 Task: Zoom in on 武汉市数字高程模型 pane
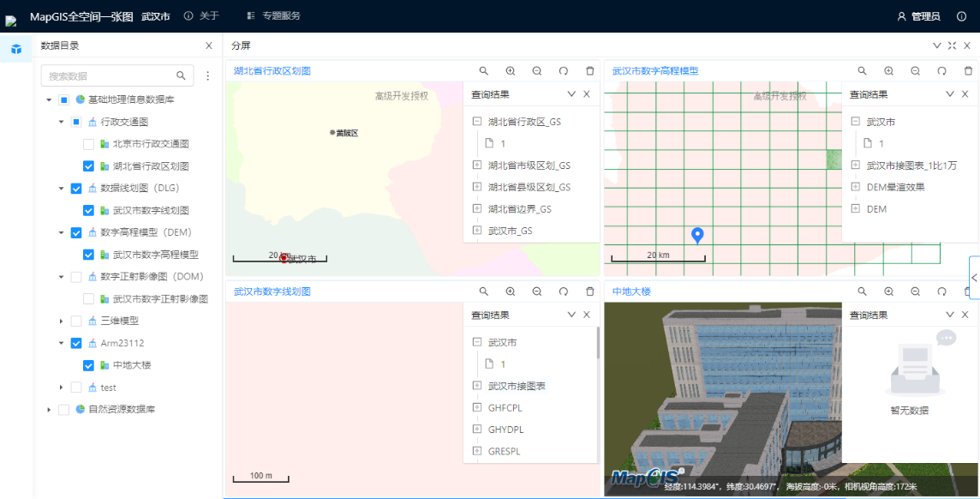click(x=888, y=71)
